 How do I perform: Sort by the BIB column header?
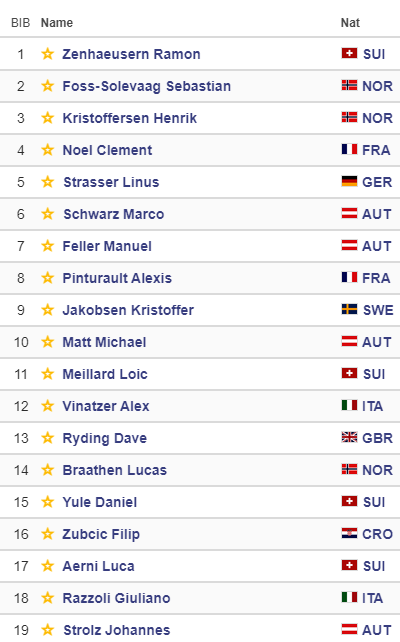point(20,23)
